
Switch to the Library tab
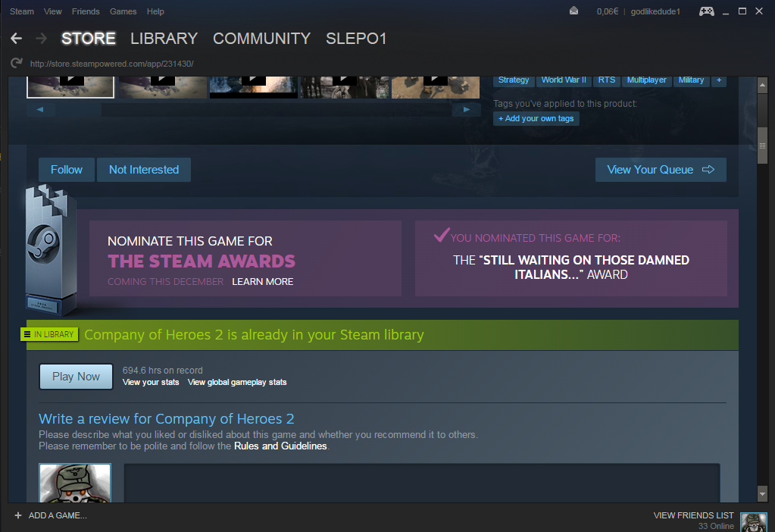[x=164, y=39]
